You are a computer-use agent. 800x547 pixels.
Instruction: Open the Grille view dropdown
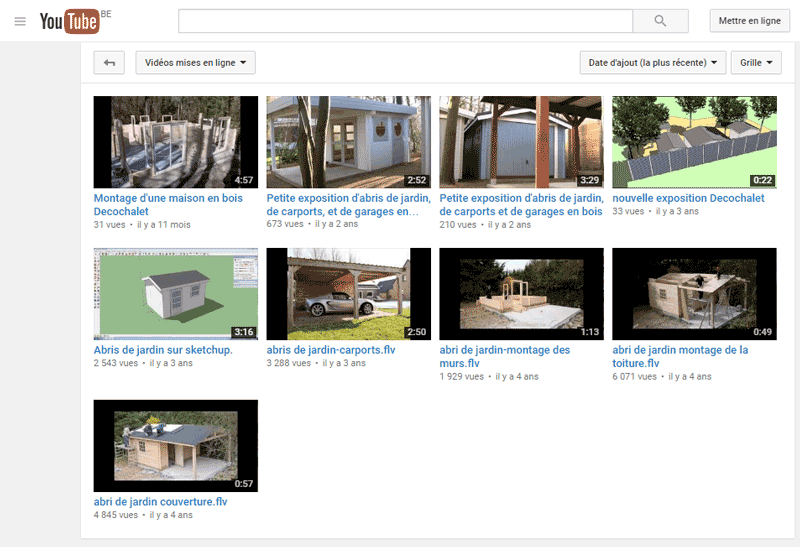click(x=755, y=63)
